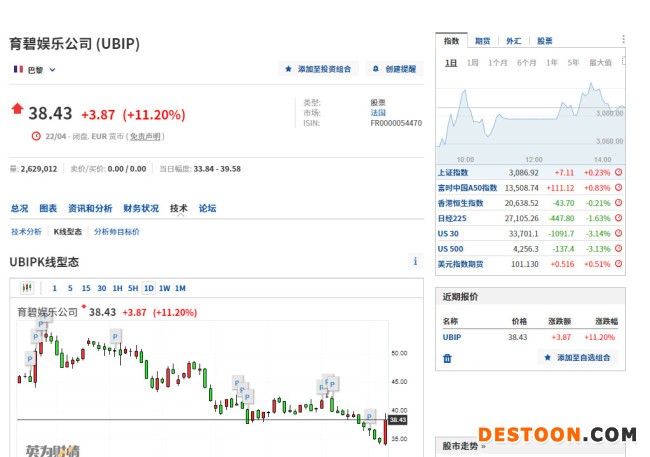The image size is (650, 457).
Task: Select the 技术 tab
Action: (x=179, y=208)
